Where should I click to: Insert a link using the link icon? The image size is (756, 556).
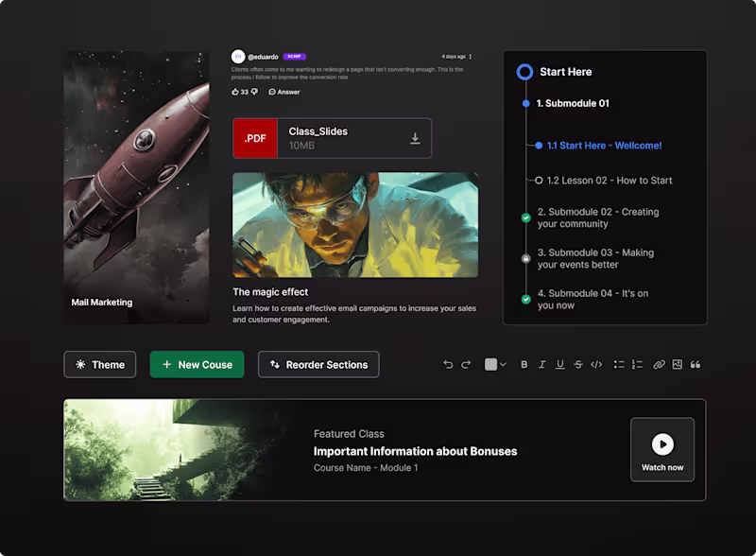click(660, 364)
